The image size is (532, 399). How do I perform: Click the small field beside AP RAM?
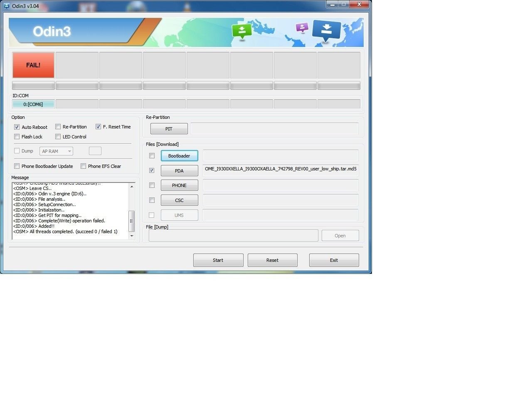95,151
